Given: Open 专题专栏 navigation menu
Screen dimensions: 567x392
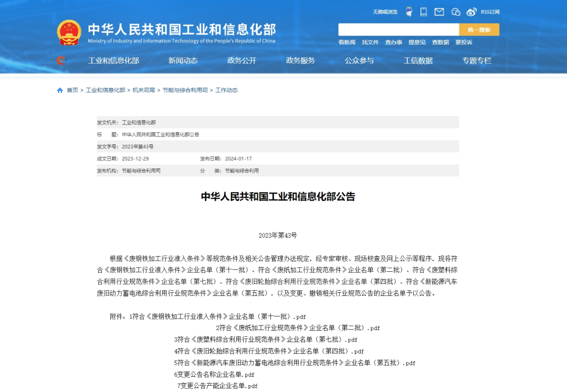Looking at the screenshot, I should click(477, 61).
